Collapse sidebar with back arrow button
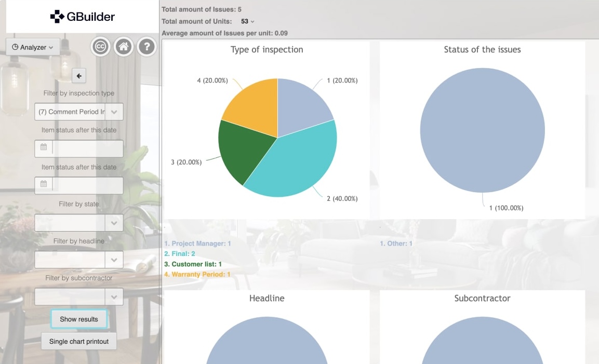This screenshot has width=599, height=364. pyautogui.click(x=78, y=76)
